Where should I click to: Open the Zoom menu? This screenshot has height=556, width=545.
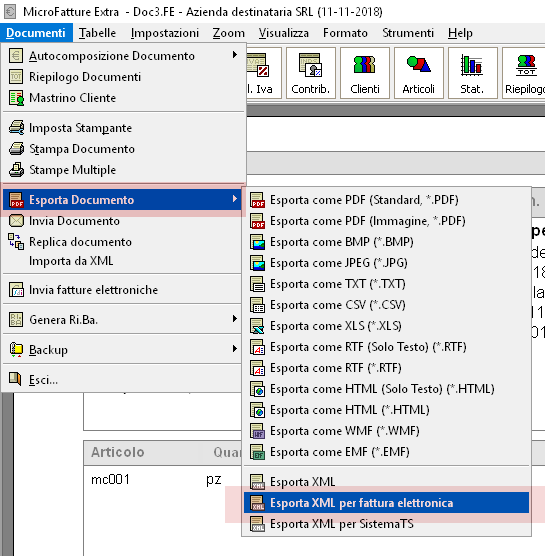click(228, 33)
